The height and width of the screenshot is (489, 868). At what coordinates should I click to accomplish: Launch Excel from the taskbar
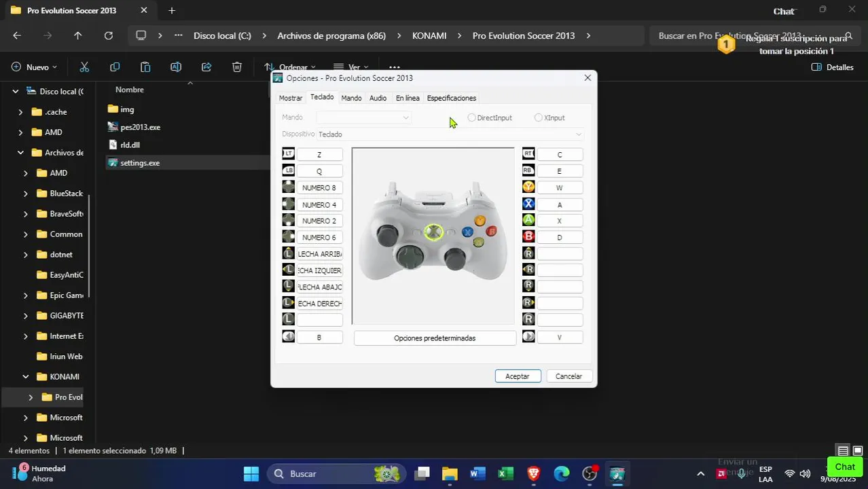[x=505, y=473]
